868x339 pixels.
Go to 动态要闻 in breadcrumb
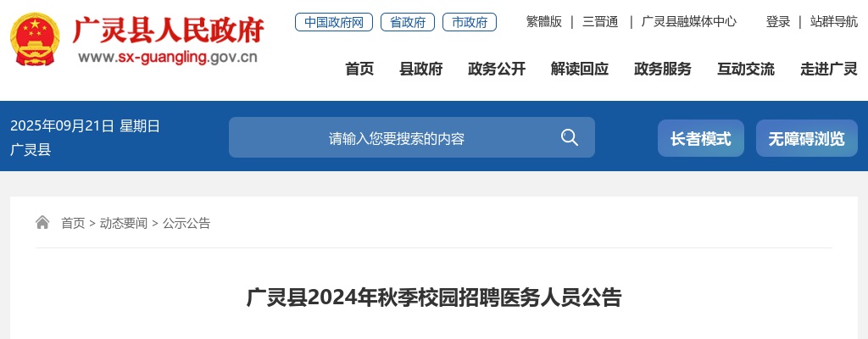click(x=124, y=223)
